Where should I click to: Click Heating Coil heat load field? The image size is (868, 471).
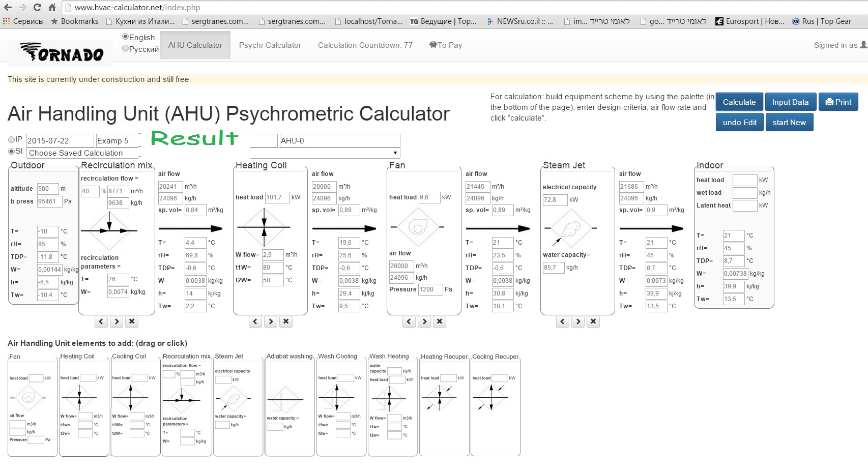pyautogui.click(x=276, y=197)
